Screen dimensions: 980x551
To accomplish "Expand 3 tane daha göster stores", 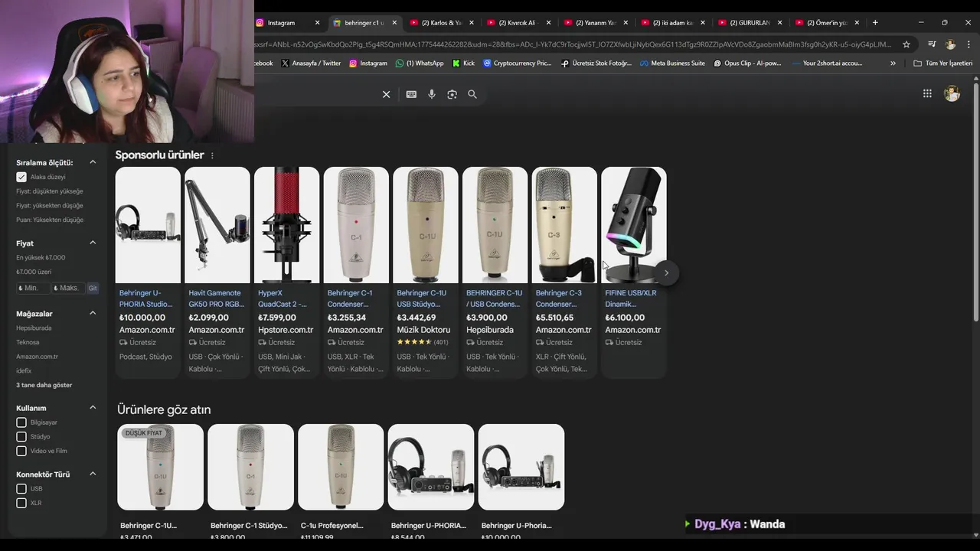I will [x=44, y=385].
